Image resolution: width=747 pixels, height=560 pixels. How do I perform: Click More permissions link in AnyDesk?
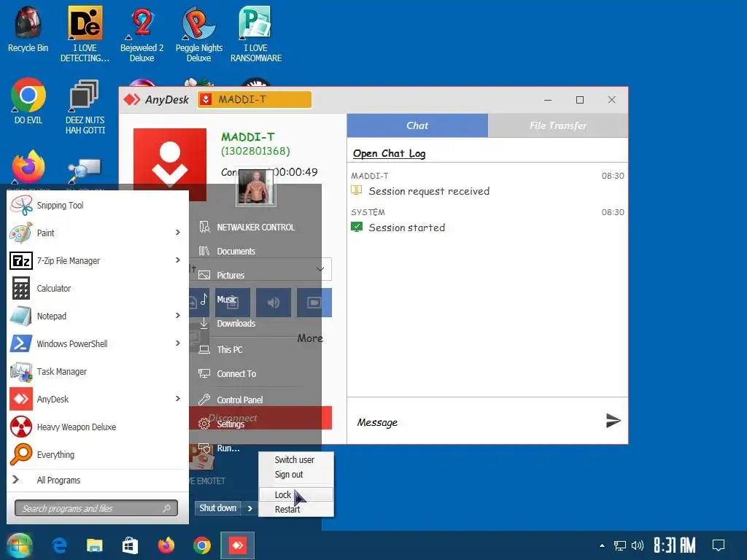pos(310,338)
